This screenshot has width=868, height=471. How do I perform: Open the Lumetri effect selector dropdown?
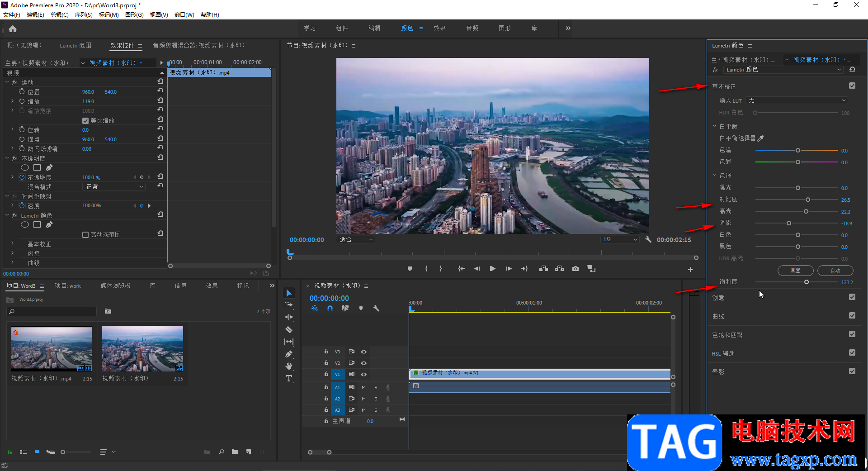pyautogui.click(x=783, y=70)
